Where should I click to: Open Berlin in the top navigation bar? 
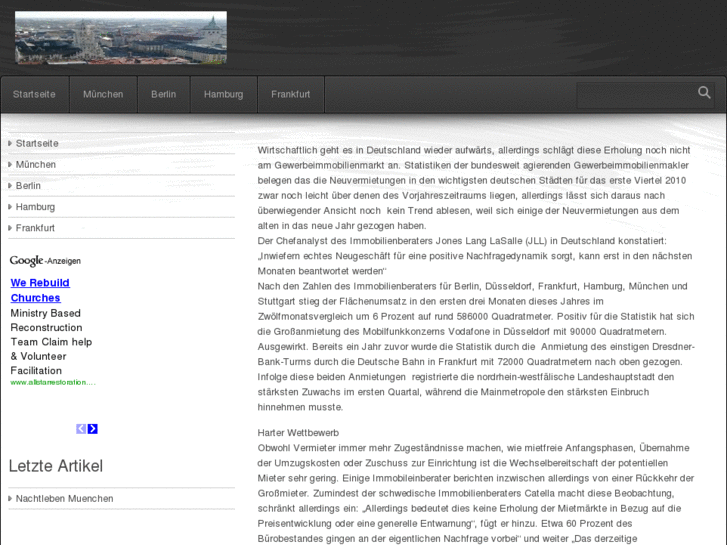point(164,94)
